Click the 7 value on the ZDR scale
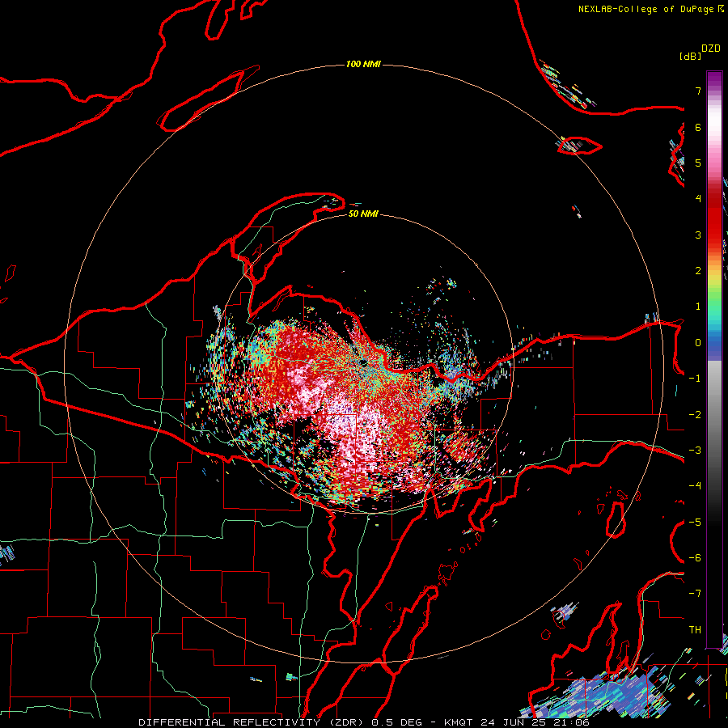Image resolution: width=728 pixels, height=728 pixels. click(x=698, y=91)
